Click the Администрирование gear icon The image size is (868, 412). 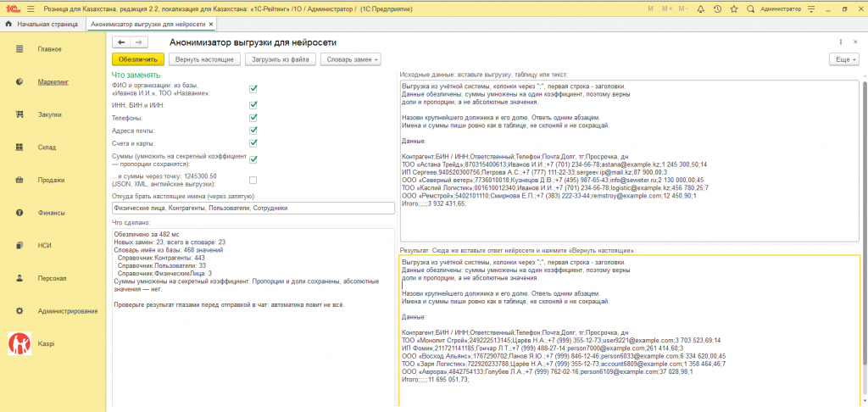(x=19, y=310)
